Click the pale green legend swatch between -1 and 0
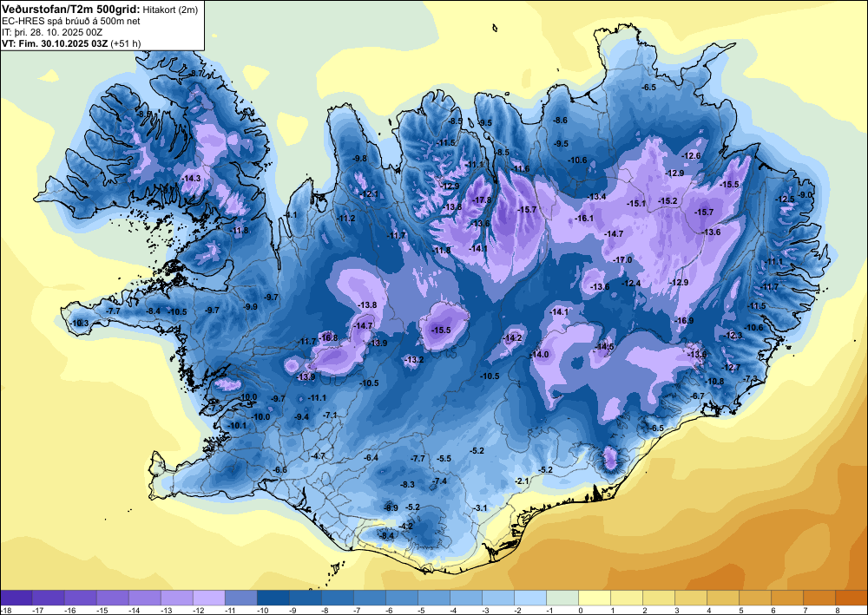Image resolution: width=868 pixels, height=615 pixels. click(x=562, y=598)
